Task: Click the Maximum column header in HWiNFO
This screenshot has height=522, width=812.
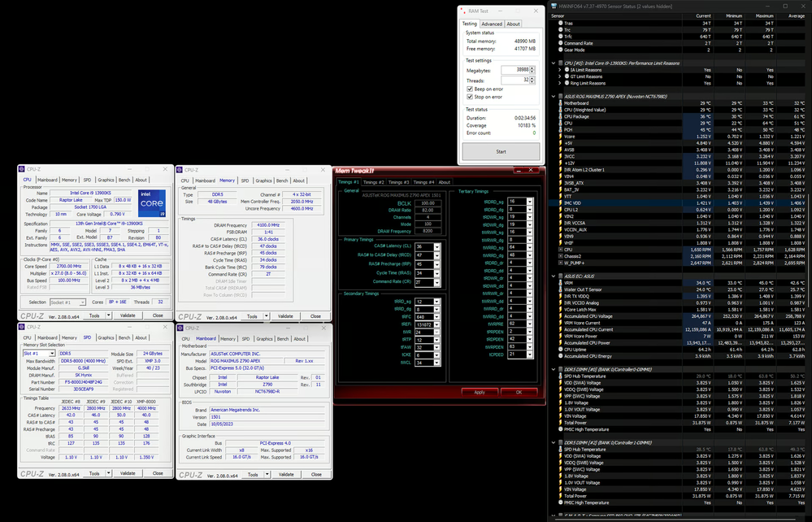Action: click(764, 16)
